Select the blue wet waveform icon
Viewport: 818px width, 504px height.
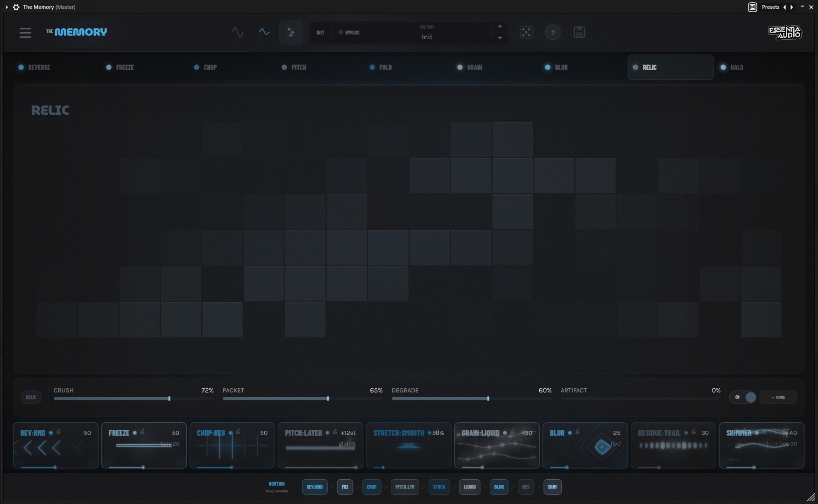(264, 33)
